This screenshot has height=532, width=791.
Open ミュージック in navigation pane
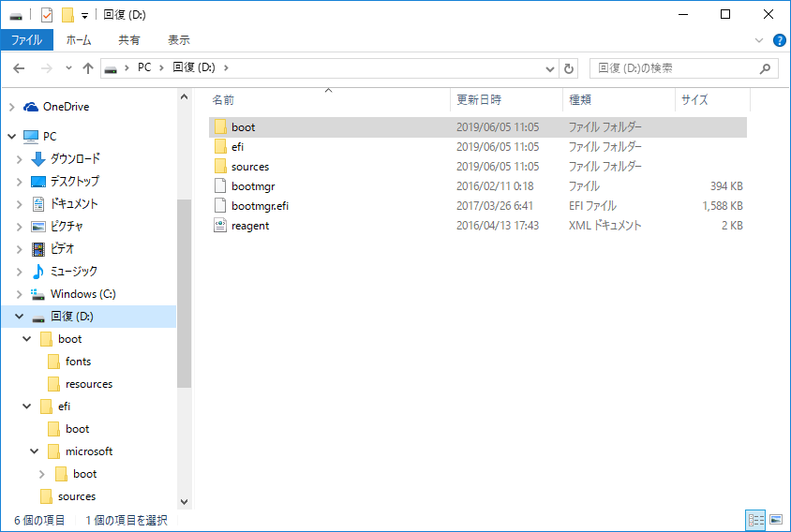74,272
